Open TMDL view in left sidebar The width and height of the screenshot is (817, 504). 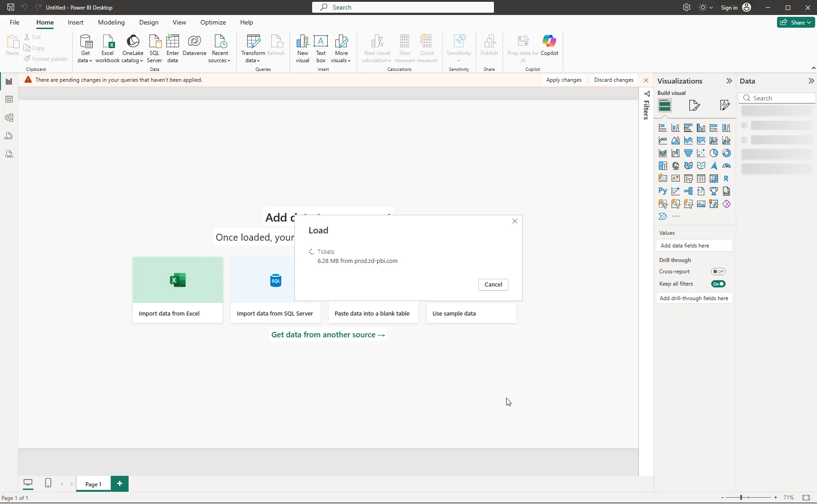(9, 154)
